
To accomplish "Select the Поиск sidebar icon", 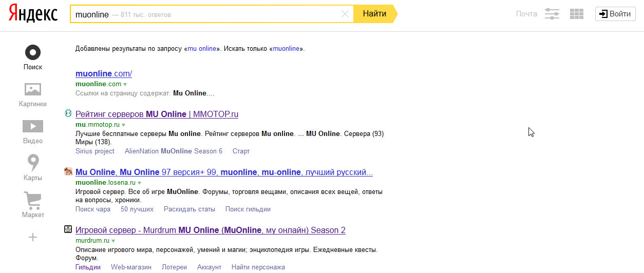I will (x=33, y=52).
